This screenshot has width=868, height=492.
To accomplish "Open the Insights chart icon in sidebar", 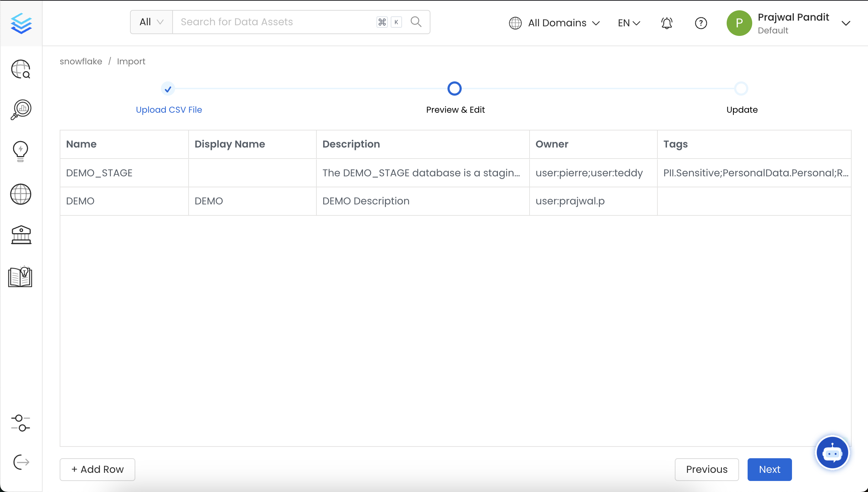I will (20, 109).
